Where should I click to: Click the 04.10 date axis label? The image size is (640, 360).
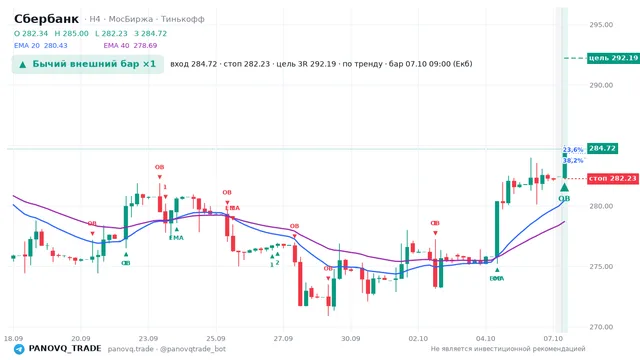485,338
